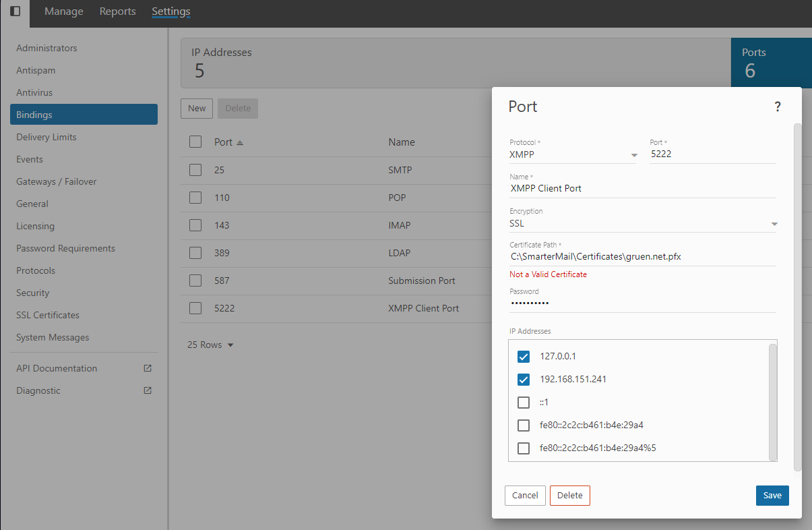Uncheck the 127.0.0.1 IP address

(x=524, y=357)
